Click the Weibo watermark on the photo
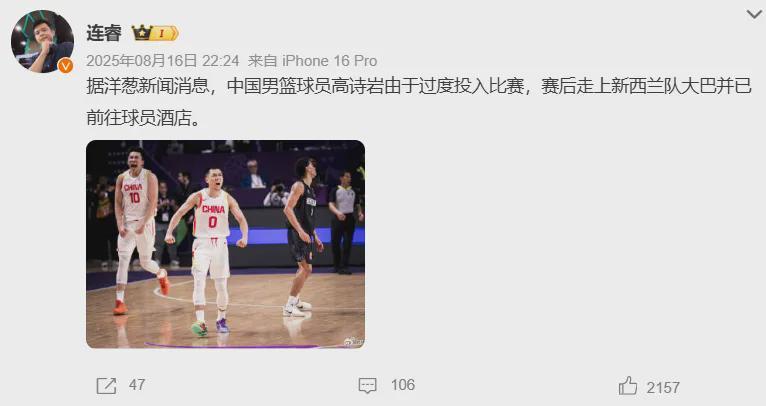Screen dimensions: 766x406 (x=353, y=342)
